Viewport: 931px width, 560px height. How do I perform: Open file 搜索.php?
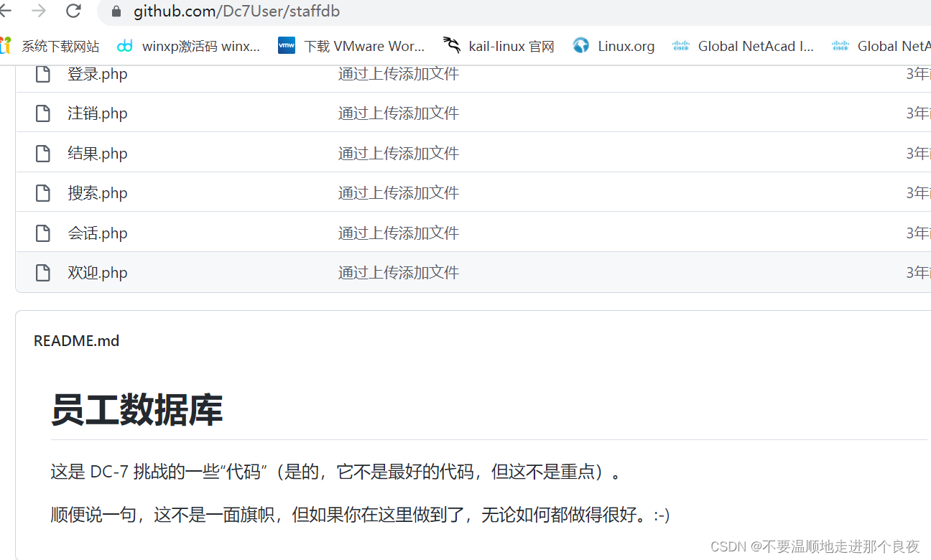(98, 193)
